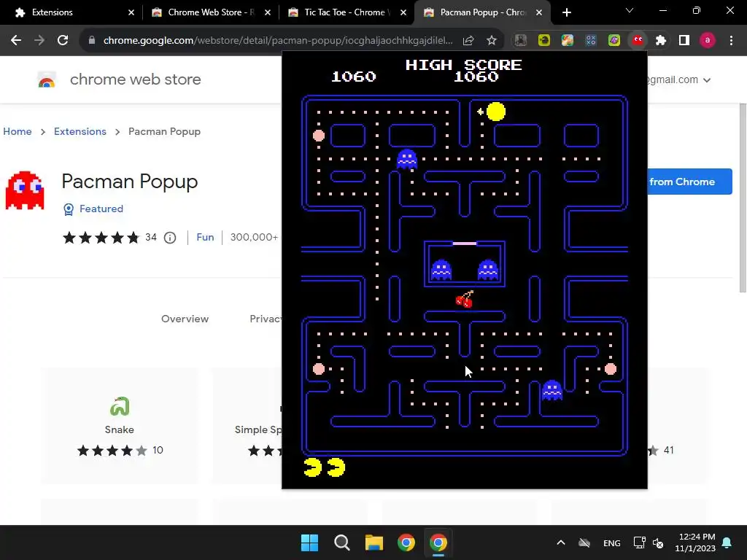This screenshot has width=747, height=560.
Task: Open the Extensions breadcrumb link
Action: (x=80, y=131)
